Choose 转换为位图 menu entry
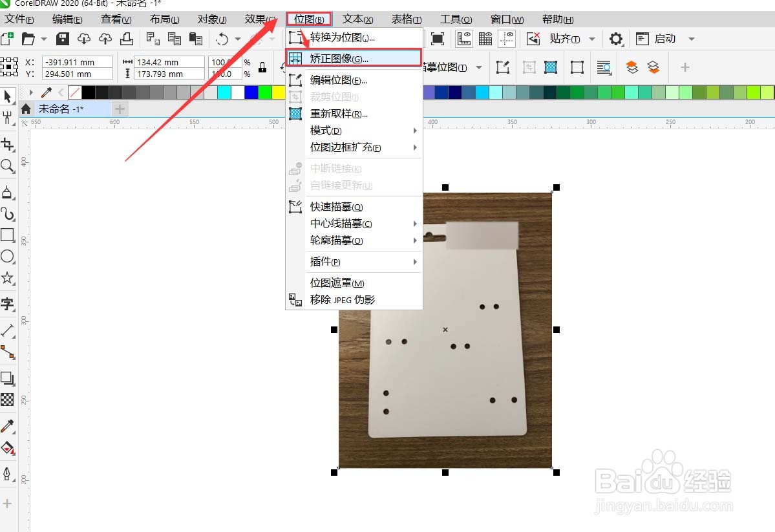Screen dimensions: 775x532 pos(354,37)
